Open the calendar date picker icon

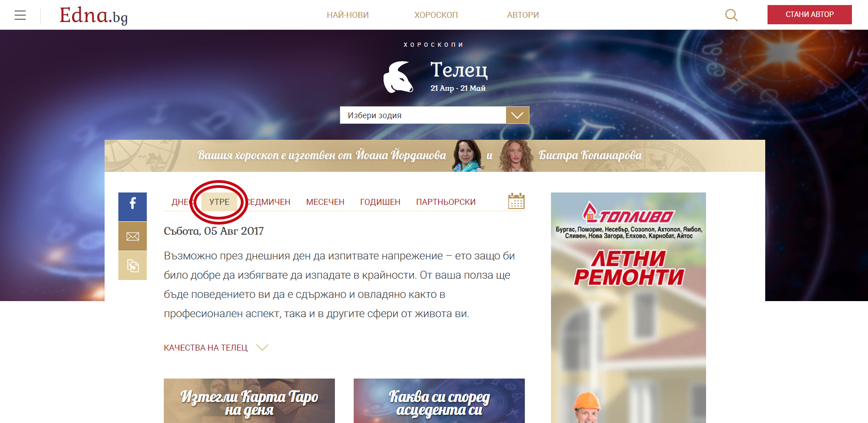point(516,201)
